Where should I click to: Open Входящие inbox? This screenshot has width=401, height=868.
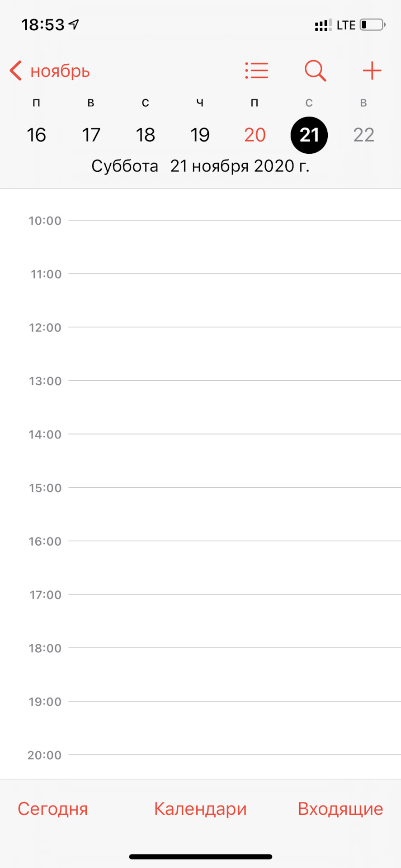[340, 809]
